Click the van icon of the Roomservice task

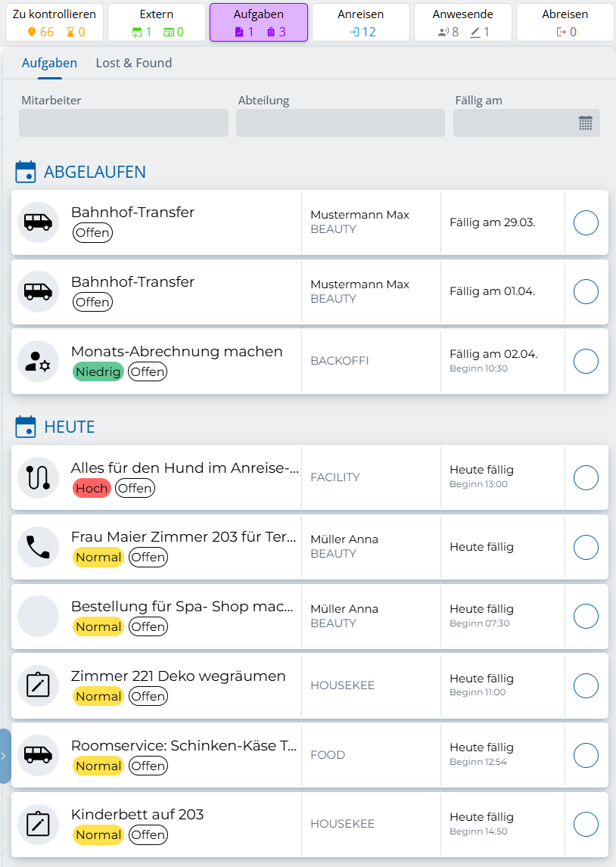(x=38, y=755)
